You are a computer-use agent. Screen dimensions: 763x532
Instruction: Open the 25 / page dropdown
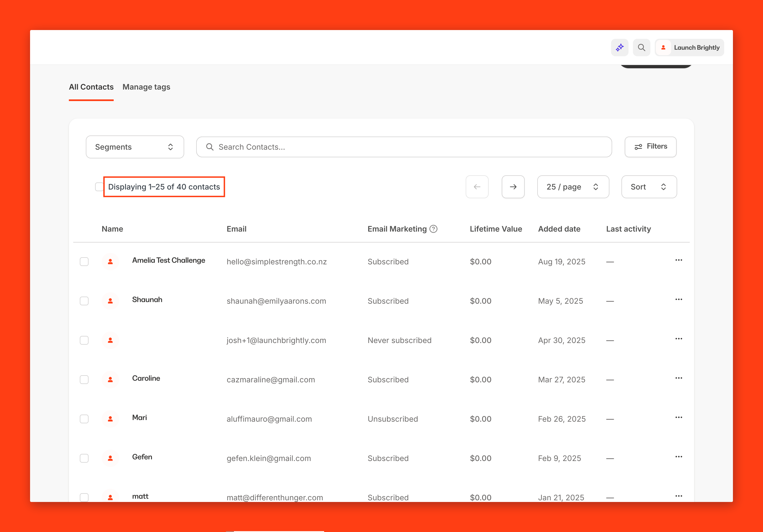coord(573,187)
